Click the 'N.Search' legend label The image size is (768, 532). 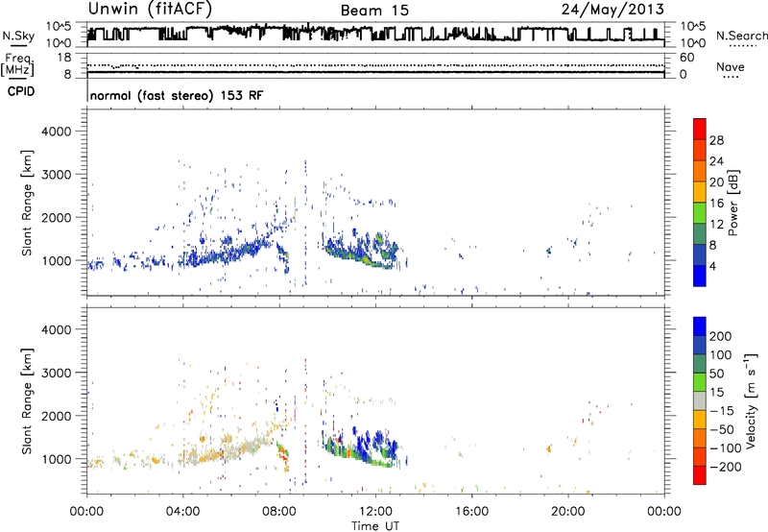[741, 36]
